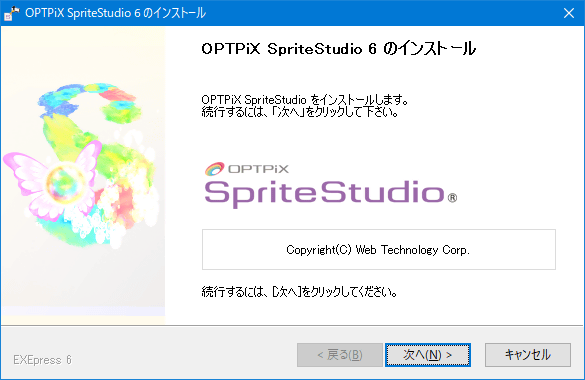Viewport: 585px width, 380px height.
Task: Click the purple SpriteStudio logo text
Action: tap(324, 194)
